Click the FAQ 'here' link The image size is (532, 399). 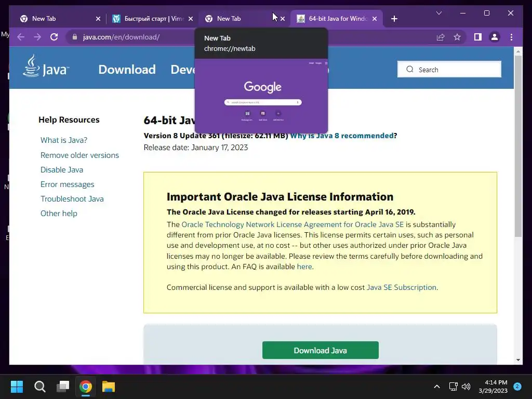[304, 267]
